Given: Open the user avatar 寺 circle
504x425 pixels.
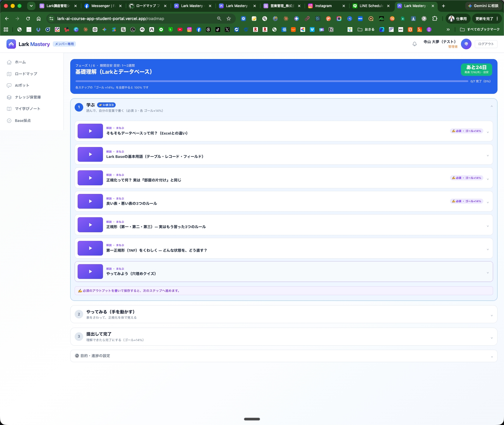Looking at the screenshot, I should [x=466, y=44].
